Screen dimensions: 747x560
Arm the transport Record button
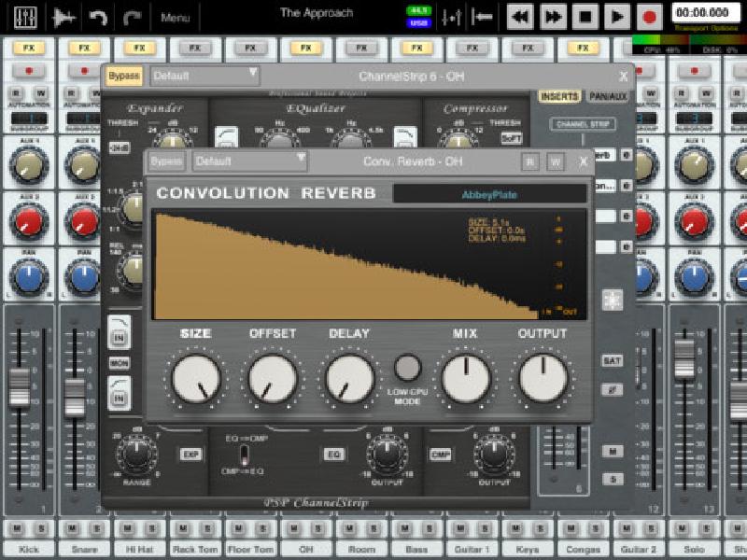click(x=650, y=17)
